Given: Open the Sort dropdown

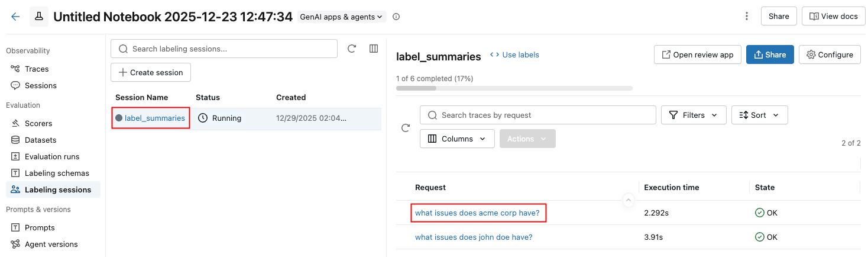Looking at the screenshot, I should click(x=759, y=115).
